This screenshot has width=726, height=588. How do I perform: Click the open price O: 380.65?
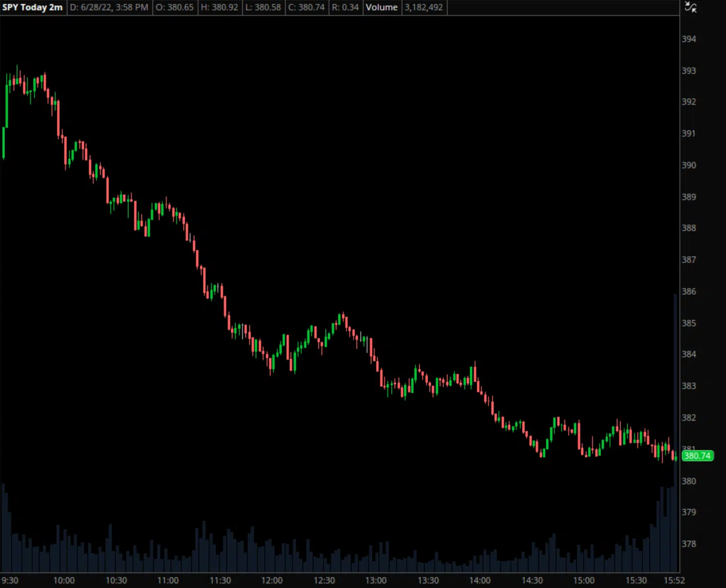[x=175, y=7]
